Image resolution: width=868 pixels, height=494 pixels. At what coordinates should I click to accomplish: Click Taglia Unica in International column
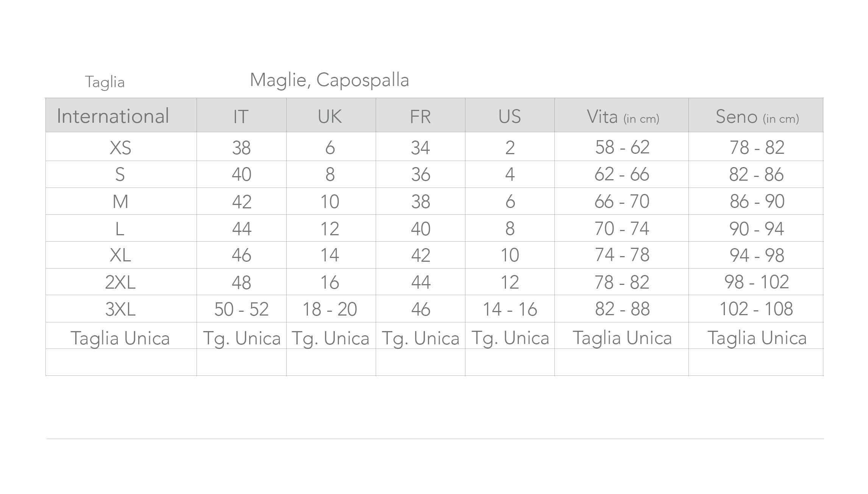pos(120,338)
